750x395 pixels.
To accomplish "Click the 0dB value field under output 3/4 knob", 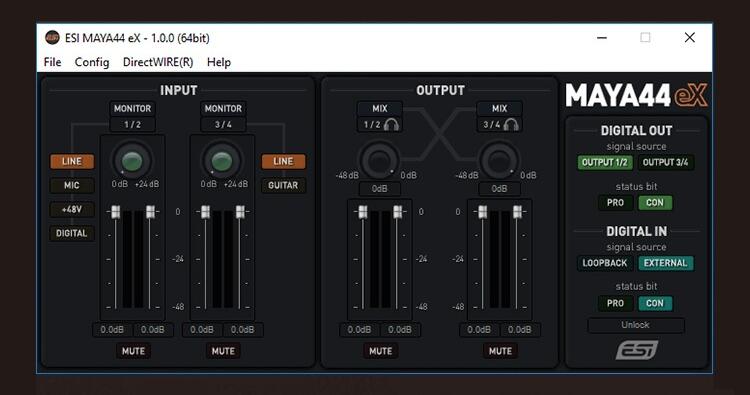I will tap(499, 189).
